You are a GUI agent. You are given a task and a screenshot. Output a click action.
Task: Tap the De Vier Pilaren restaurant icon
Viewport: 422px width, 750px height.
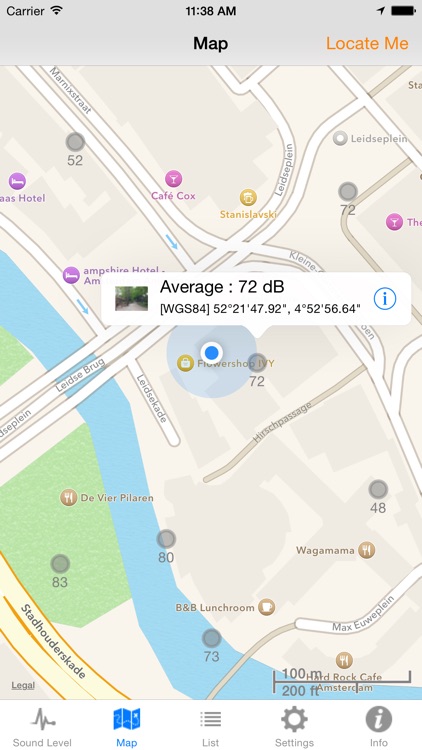click(x=68, y=497)
